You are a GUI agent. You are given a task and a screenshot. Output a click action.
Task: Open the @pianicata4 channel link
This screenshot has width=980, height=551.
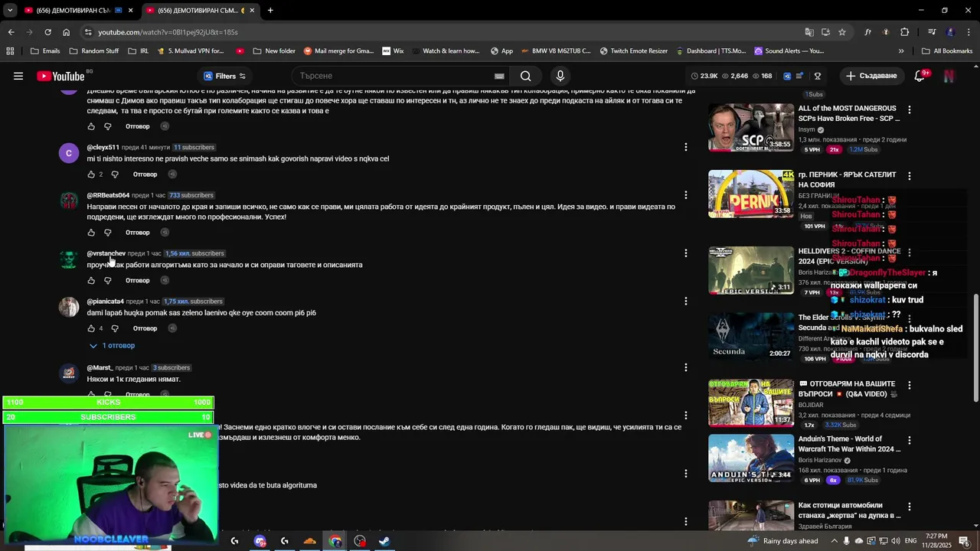click(x=105, y=302)
